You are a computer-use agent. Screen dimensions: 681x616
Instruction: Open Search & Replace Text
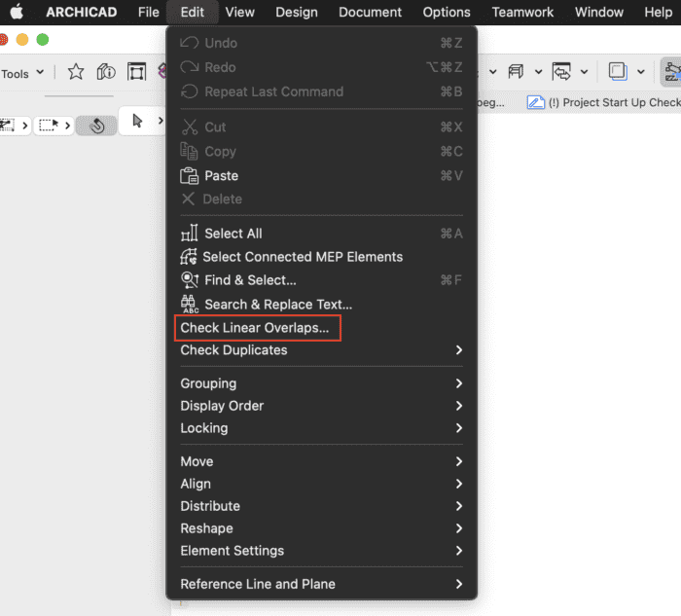321,304
